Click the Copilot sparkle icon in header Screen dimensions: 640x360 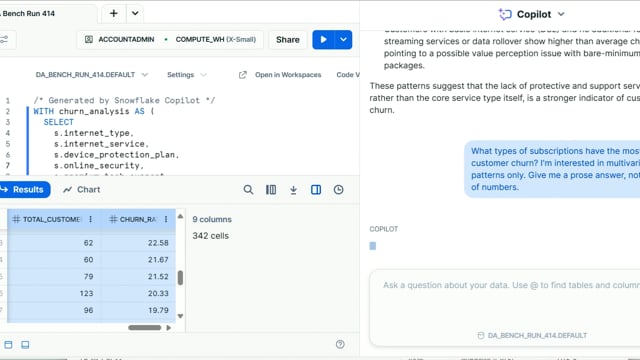point(505,14)
